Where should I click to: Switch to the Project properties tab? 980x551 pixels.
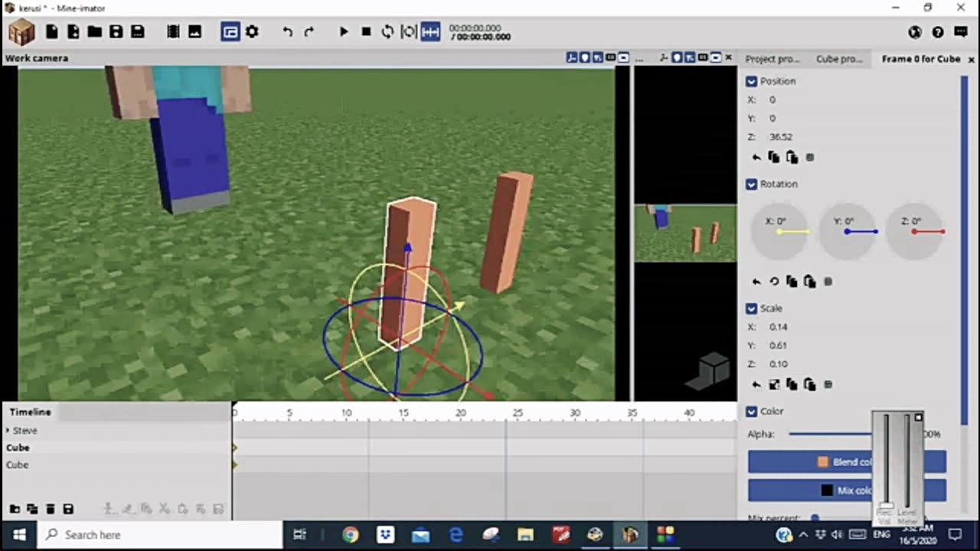click(x=773, y=59)
